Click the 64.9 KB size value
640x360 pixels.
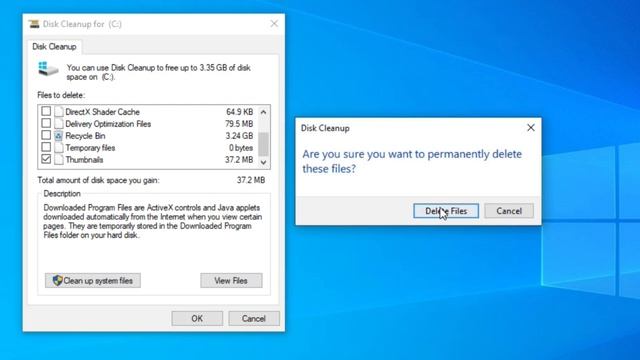240,112
